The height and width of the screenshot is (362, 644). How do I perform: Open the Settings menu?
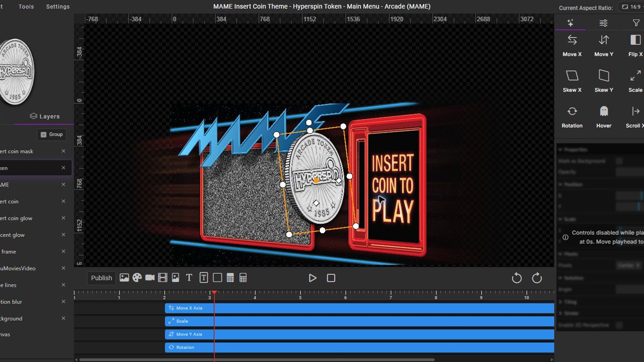tap(58, 7)
